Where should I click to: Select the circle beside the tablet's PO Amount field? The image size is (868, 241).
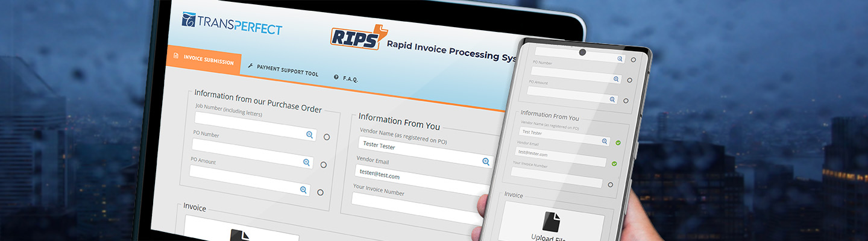tap(320, 192)
